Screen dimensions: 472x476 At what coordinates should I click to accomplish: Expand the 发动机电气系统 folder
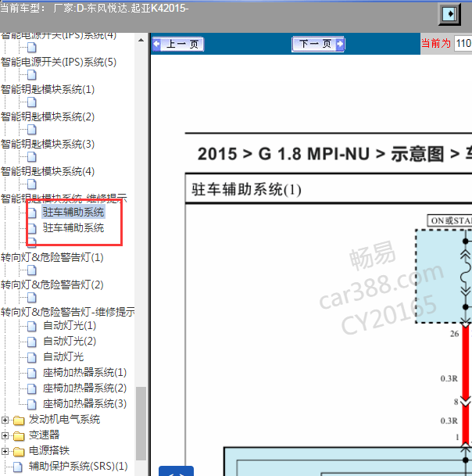[5, 420]
